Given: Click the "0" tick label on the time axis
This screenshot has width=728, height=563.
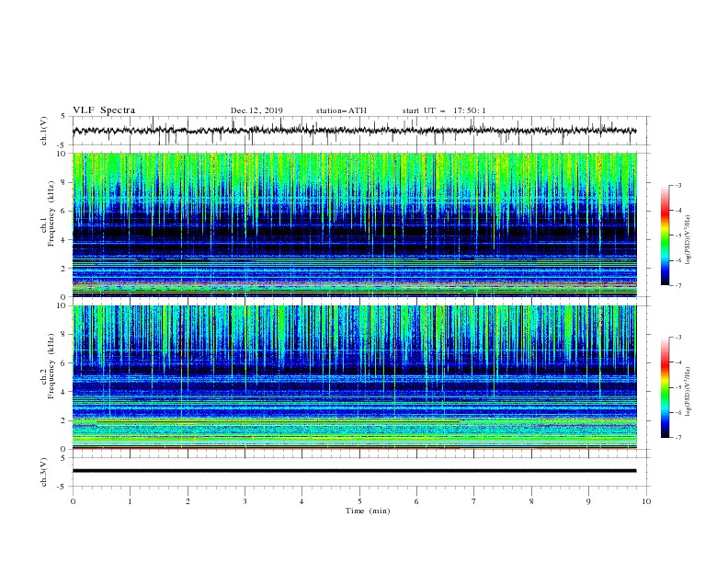Looking at the screenshot, I should [73, 501].
